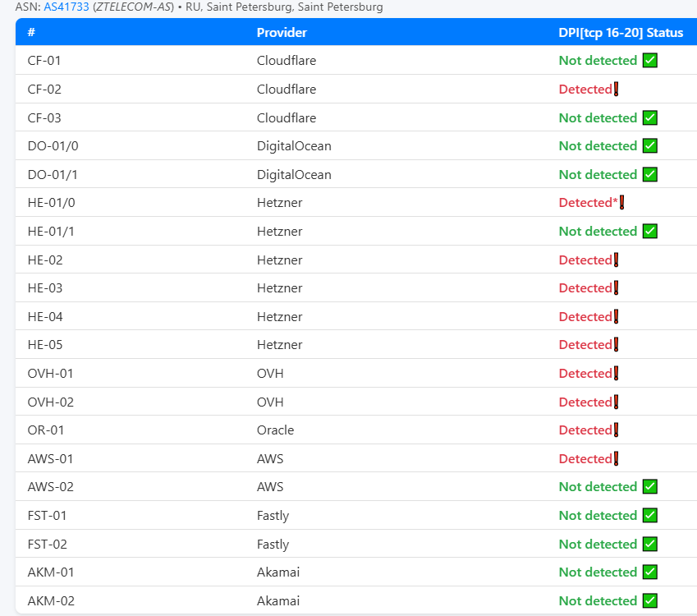Click the red exclamation icon in OR-01 row
Screen dimensions: 697x616
(616, 430)
